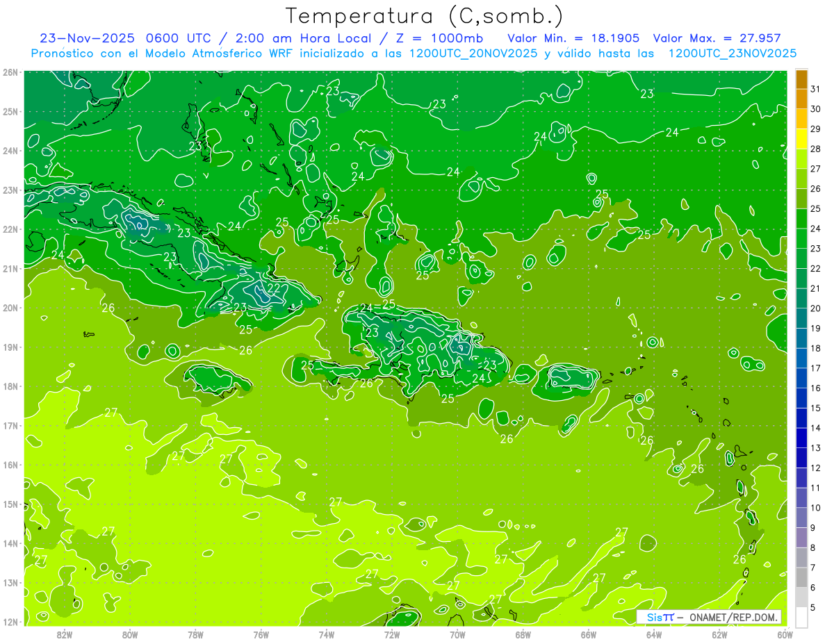Click the light-green colorbar segment between 27 and 28
The height and width of the screenshot is (644, 834).
[801, 159]
